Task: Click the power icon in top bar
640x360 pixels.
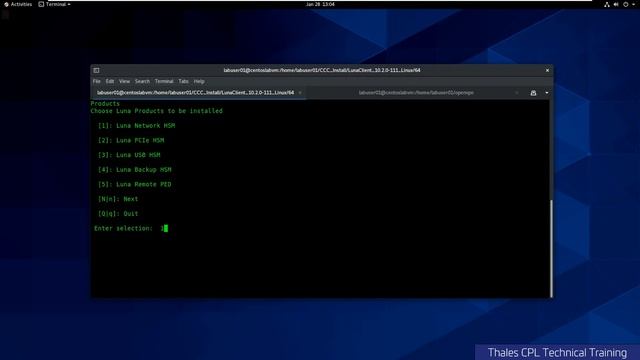Action: pos(625,4)
